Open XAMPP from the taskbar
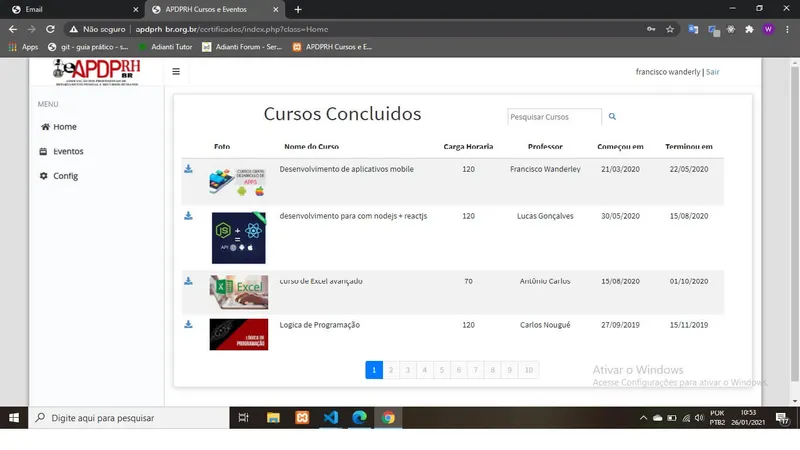Viewport: 800px width, 450px height. (302, 418)
